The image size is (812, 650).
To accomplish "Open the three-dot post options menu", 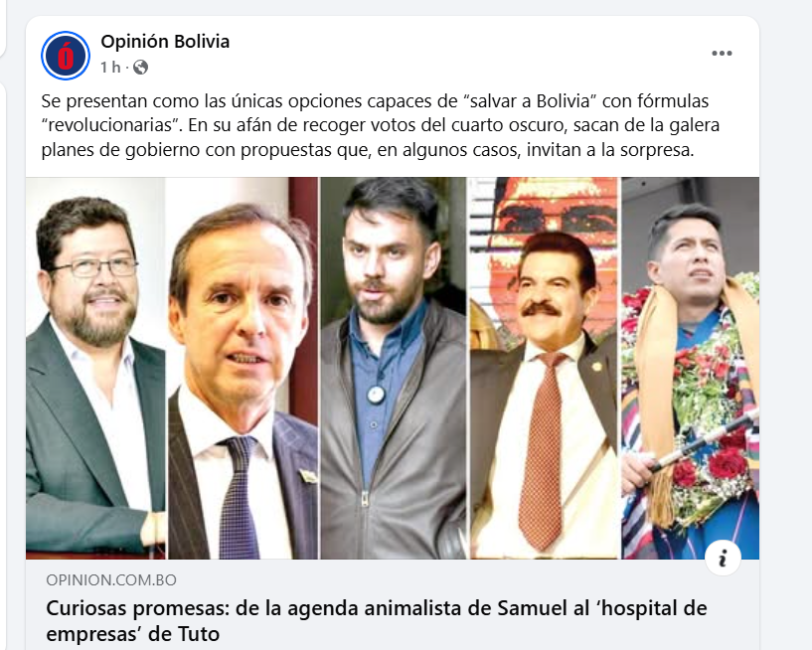I will pos(722,54).
